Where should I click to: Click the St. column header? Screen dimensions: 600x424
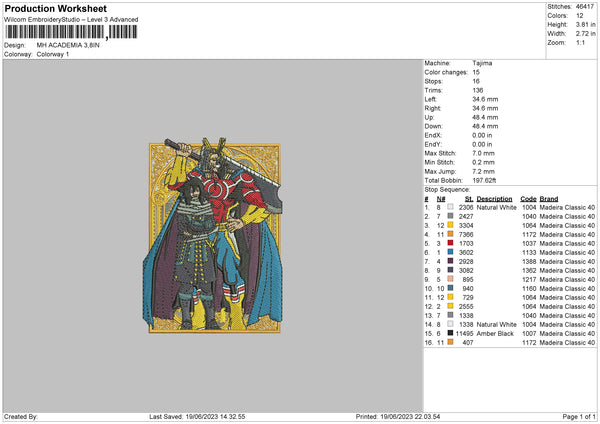point(468,198)
